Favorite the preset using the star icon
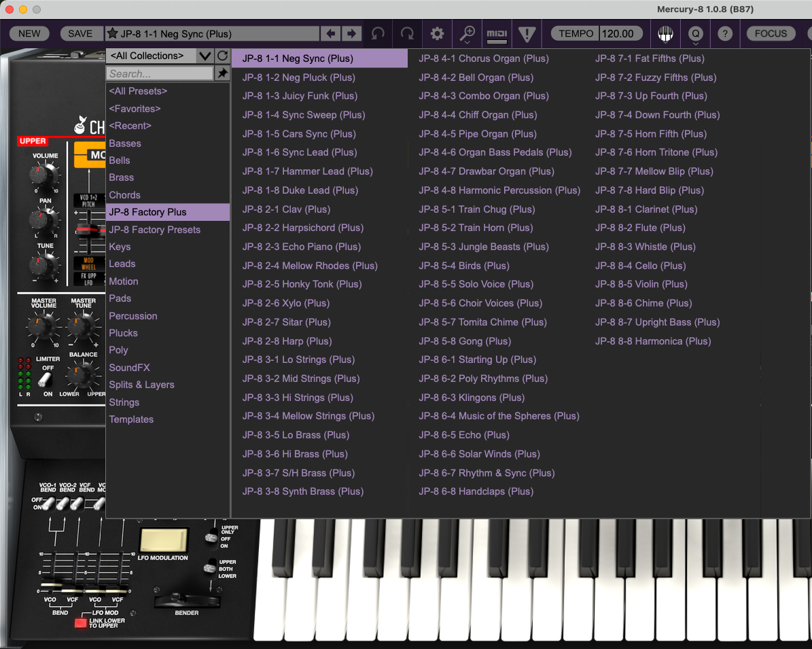The image size is (812, 649). click(113, 33)
